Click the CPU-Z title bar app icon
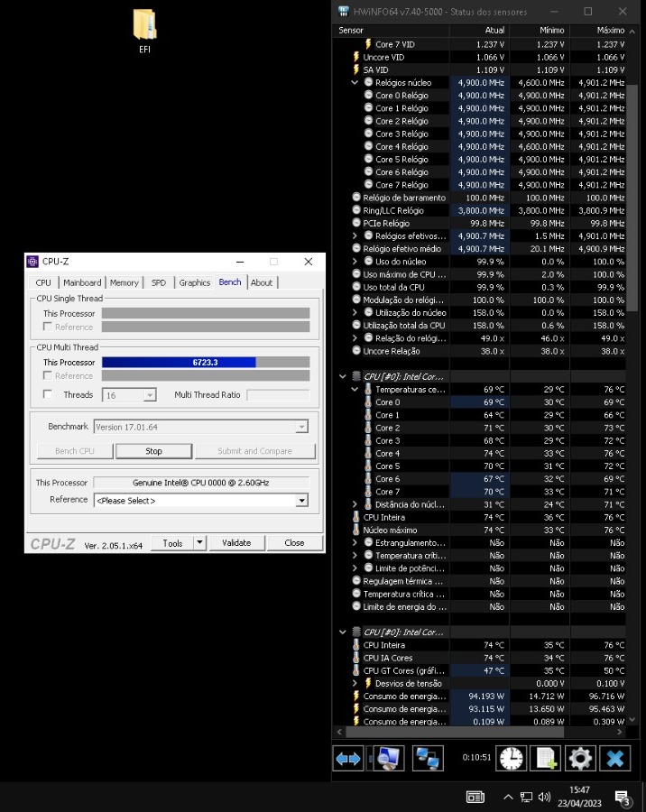This screenshot has width=646, height=812. pos(32,262)
